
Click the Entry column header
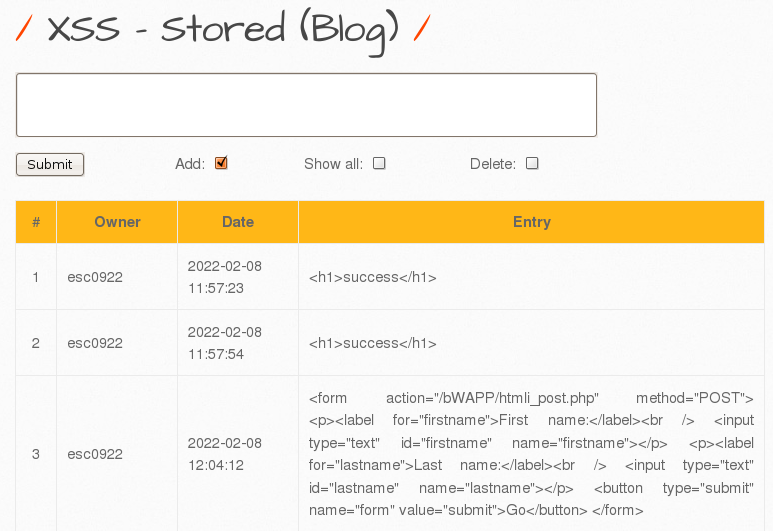coord(531,222)
